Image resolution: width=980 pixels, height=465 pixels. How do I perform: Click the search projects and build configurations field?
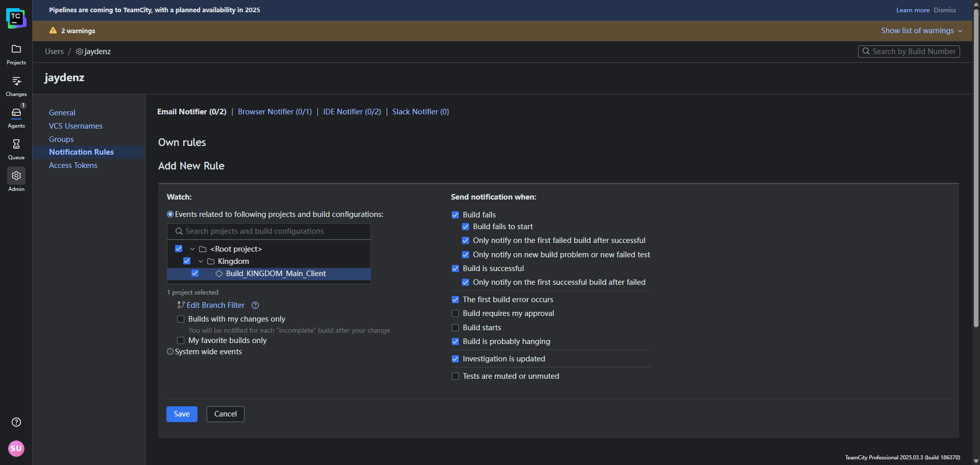[x=269, y=231]
